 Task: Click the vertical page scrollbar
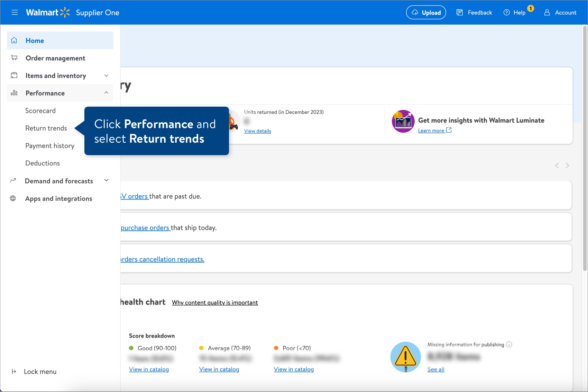pos(585,149)
